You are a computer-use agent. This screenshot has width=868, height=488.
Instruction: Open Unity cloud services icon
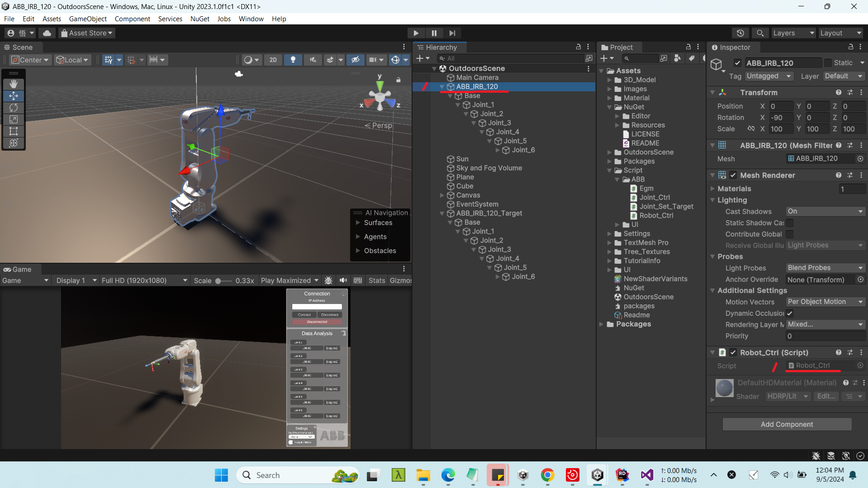(x=47, y=33)
